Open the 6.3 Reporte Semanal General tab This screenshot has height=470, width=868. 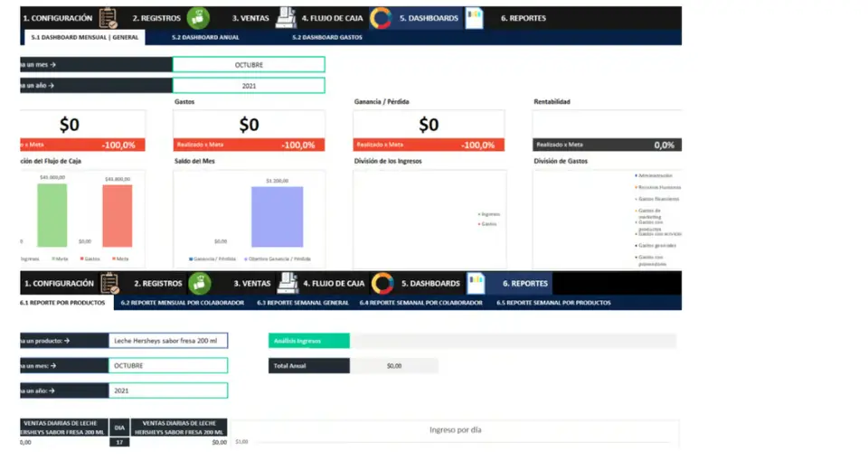tap(303, 303)
